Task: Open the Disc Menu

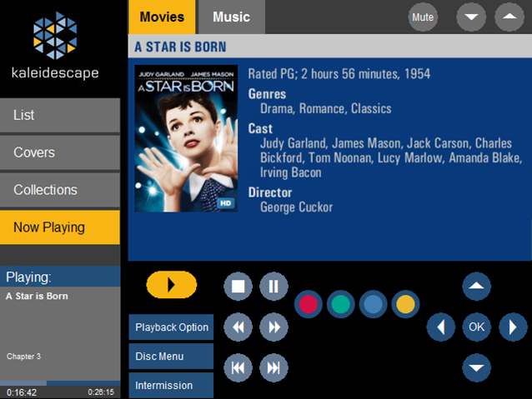Action: point(171,357)
